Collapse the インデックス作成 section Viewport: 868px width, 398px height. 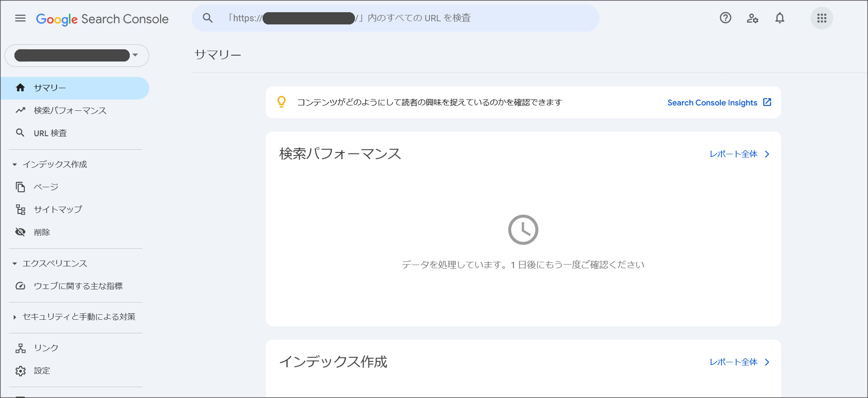[x=14, y=164]
